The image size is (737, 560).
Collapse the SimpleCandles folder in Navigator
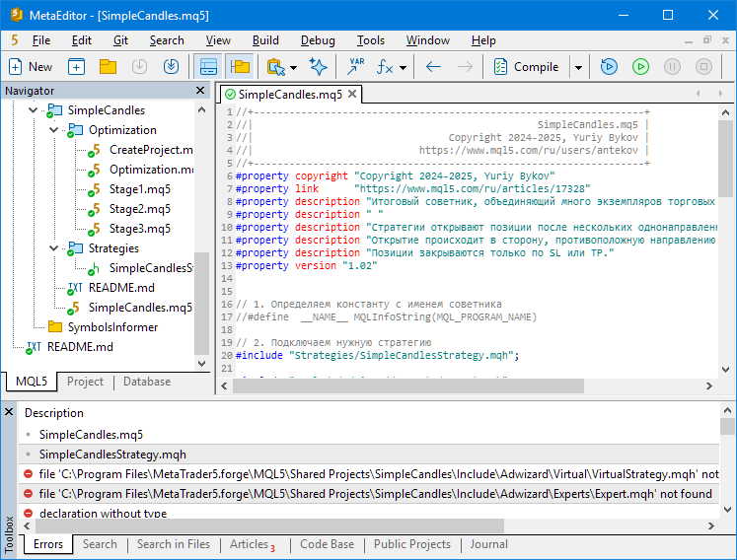33,110
